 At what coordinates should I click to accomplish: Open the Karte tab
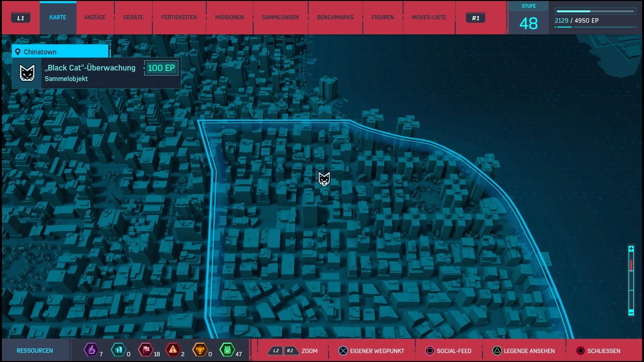[58, 17]
